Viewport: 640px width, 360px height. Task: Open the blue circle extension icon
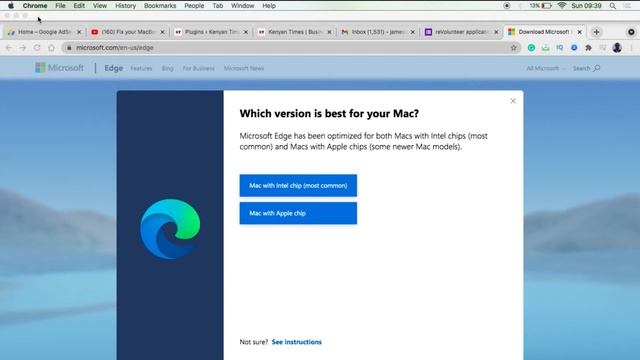(574, 48)
